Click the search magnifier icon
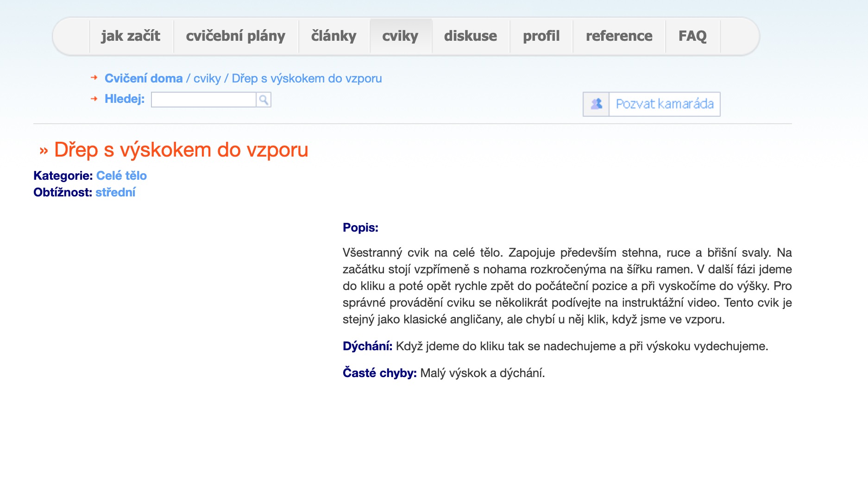The width and height of the screenshot is (868, 479). [x=264, y=100]
